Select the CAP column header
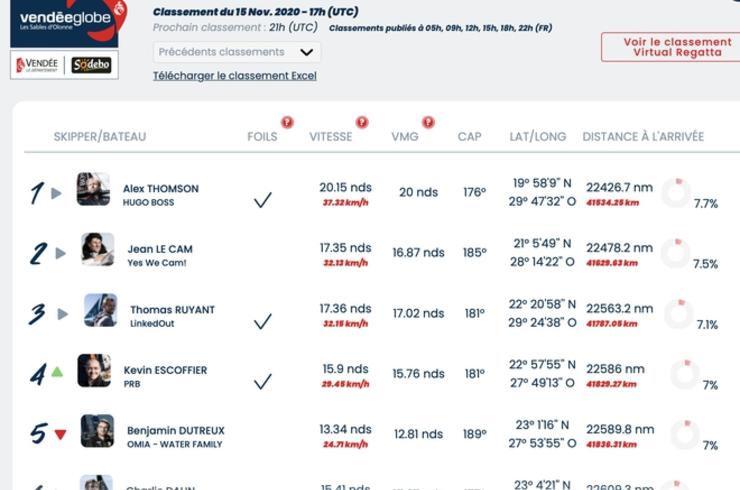The height and width of the screenshot is (490, 740). coord(470,136)
